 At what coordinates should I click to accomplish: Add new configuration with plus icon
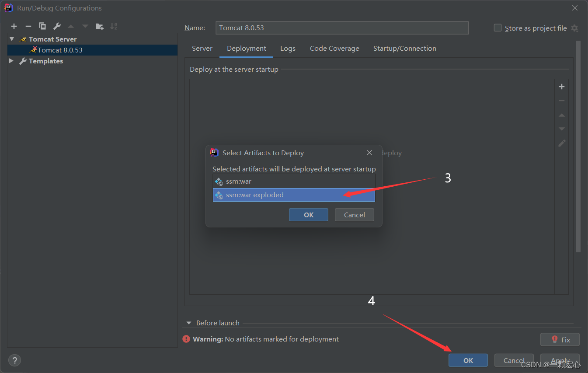(x=14, y=26)
